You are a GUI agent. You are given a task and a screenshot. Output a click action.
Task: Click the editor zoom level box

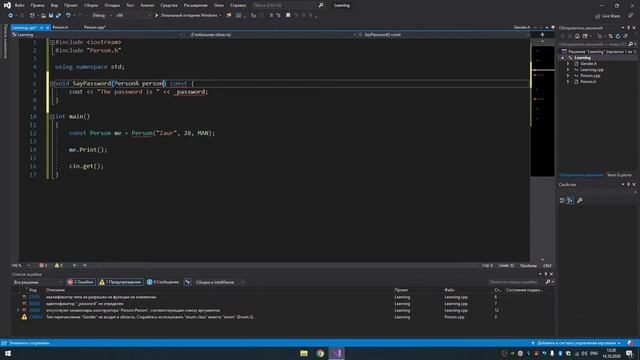point(20,265)
